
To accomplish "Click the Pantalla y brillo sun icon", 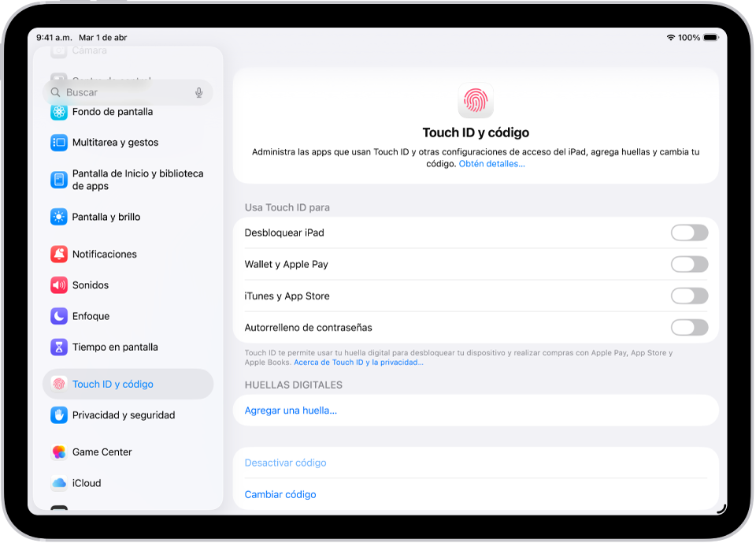I will 59,218.
